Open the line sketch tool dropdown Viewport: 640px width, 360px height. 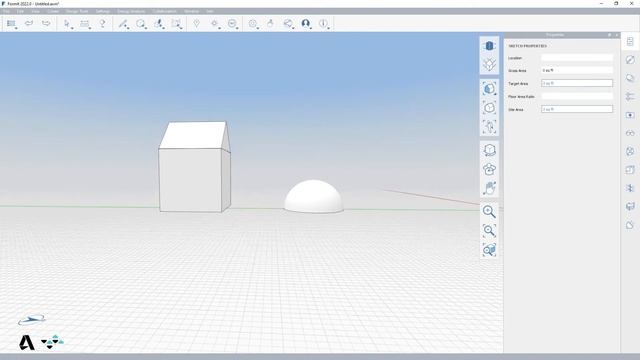[x=123, y=24]
